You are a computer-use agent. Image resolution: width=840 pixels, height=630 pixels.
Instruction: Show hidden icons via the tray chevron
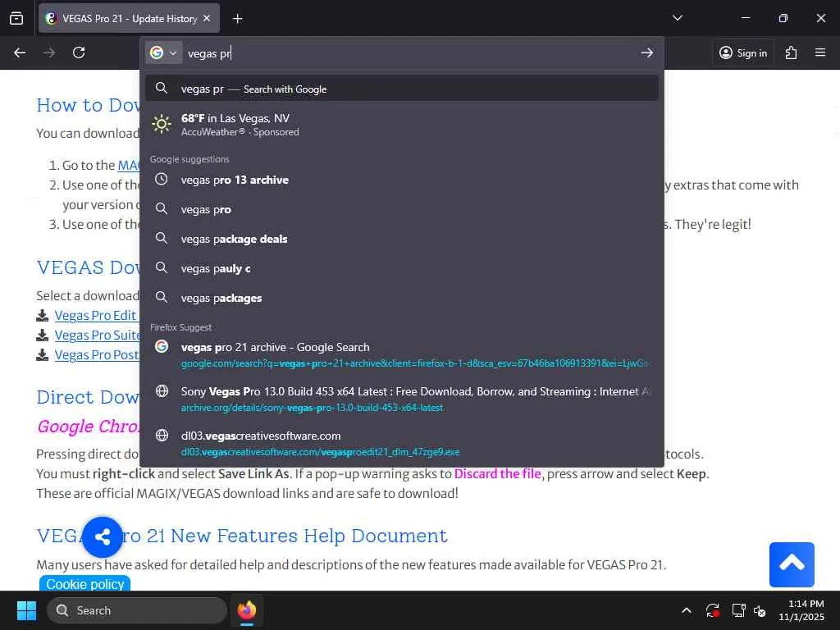point(687,610)
